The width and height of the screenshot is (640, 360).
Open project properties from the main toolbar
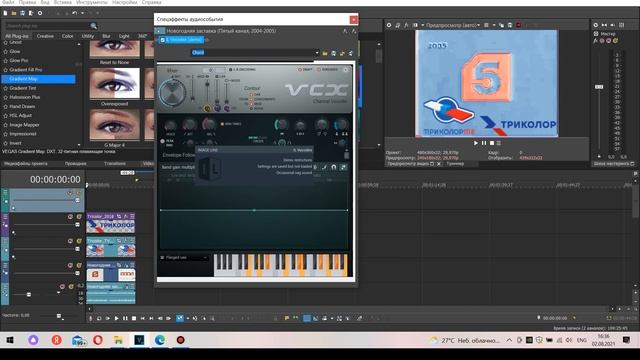(40, 13)
